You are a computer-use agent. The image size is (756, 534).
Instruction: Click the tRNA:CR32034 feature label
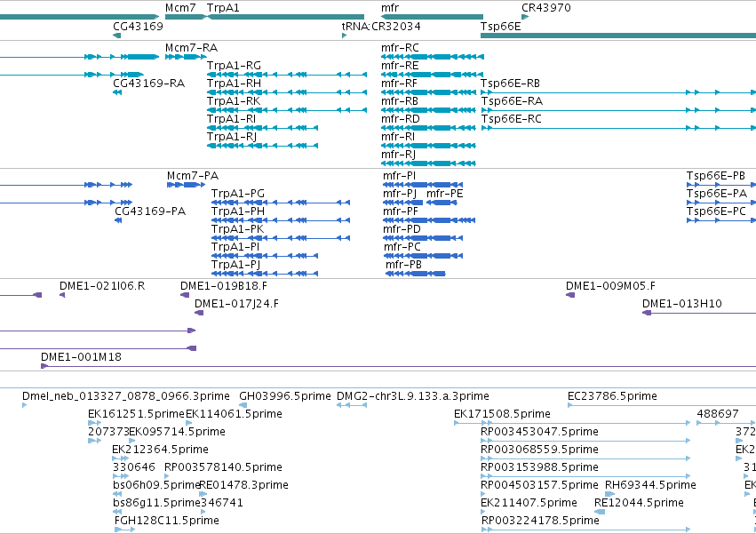tap(381, 26)
